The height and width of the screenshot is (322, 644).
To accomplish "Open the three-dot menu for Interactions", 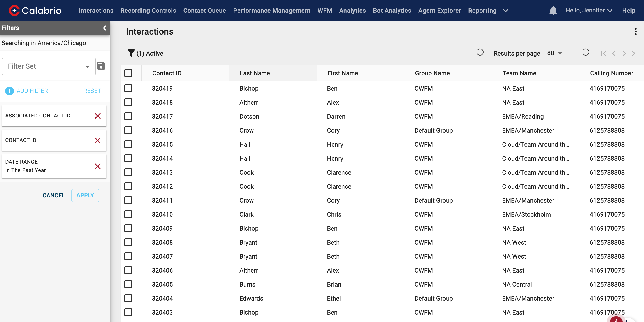I will pyautogui.click(x=635, y=31).
